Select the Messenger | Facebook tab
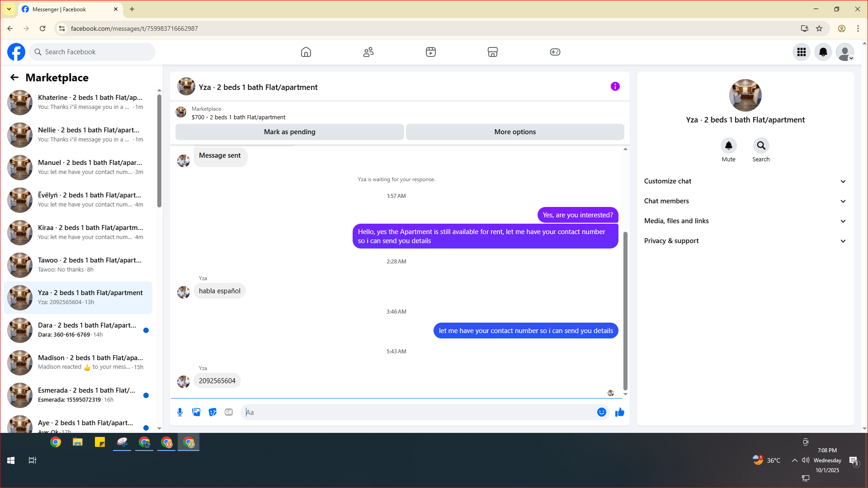This screenshot has width=868, height=488. click(70, 9)
